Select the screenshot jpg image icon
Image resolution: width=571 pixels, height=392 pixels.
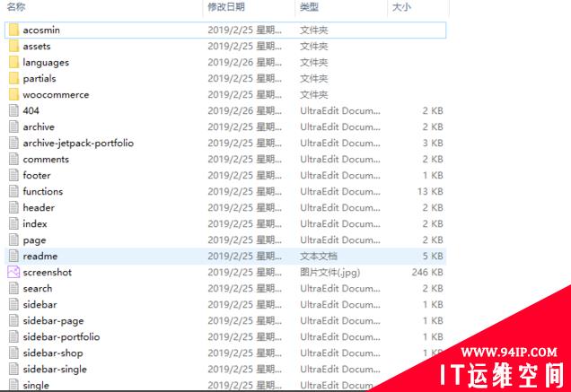tap(13, 272)
